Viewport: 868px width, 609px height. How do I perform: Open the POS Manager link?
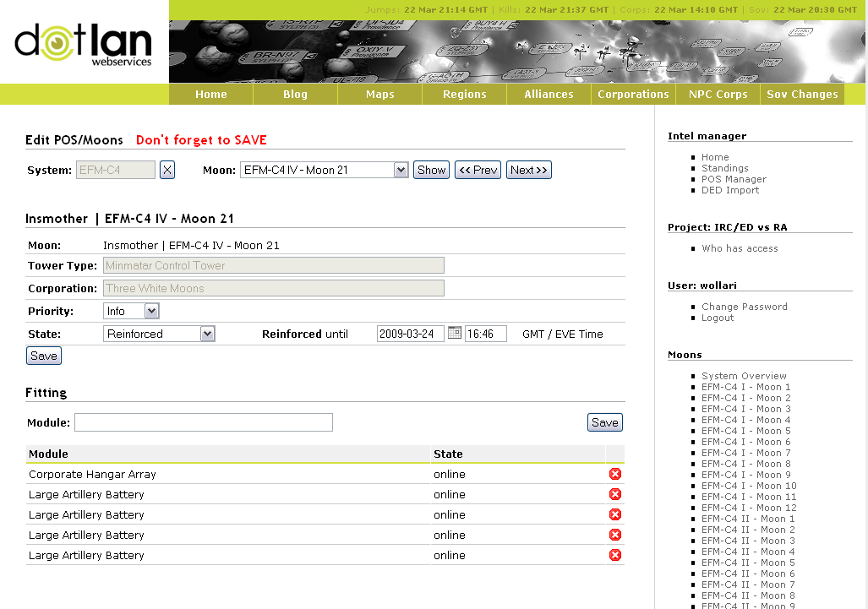point(734,179)
